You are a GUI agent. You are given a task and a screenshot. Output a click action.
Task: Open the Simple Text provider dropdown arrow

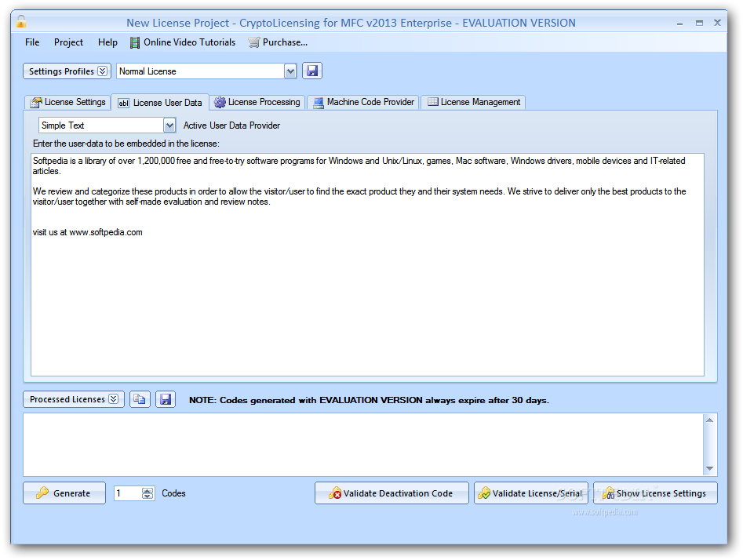(x=169, y=125)
